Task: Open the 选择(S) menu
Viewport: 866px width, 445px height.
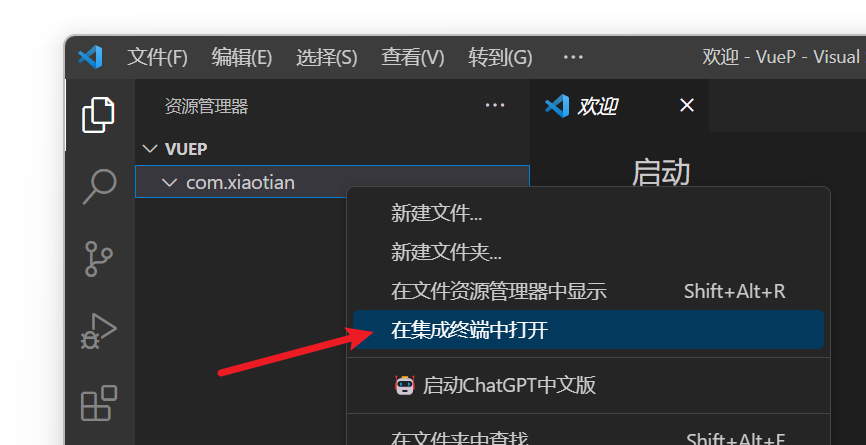Action: [327, 57]
